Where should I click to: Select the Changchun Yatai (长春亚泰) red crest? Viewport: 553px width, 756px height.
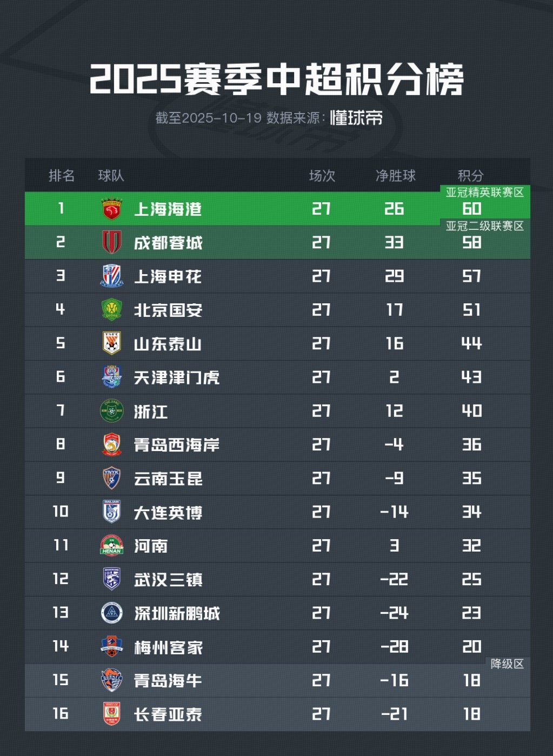click(x=112, y=714)
